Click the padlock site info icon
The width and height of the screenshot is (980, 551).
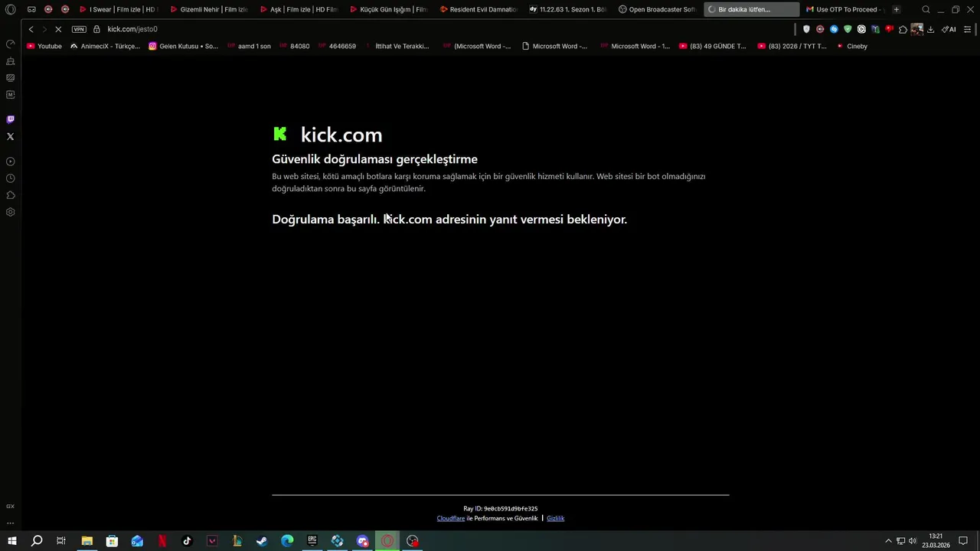point(97,29)
